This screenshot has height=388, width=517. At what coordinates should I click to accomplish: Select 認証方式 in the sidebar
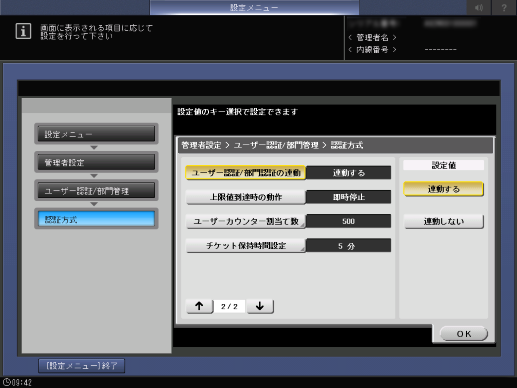[x=96, y=219]
